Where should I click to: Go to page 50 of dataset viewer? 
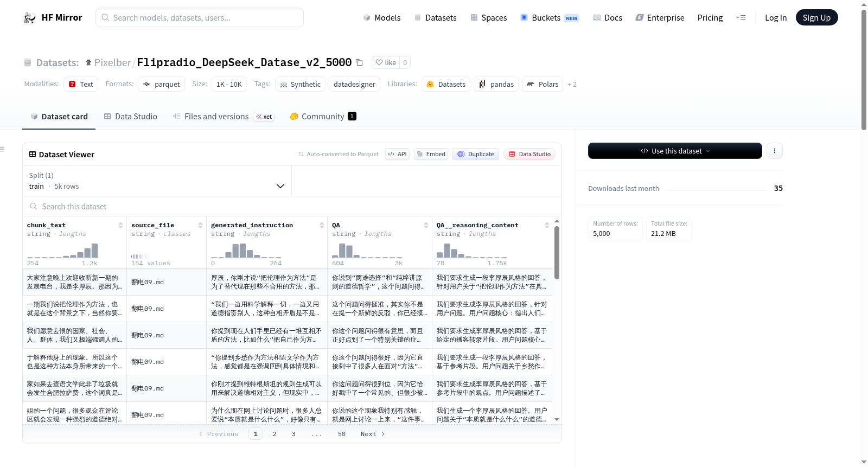click(x=342, y=434)
